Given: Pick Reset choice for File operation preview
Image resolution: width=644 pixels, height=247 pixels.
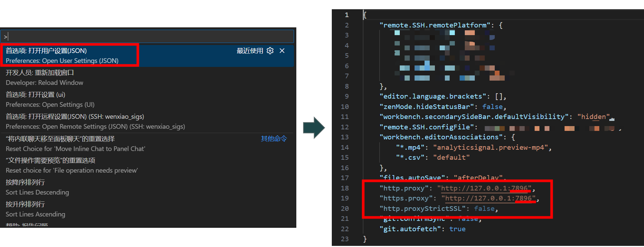Looking at the screenshot, I should (72, 165).
